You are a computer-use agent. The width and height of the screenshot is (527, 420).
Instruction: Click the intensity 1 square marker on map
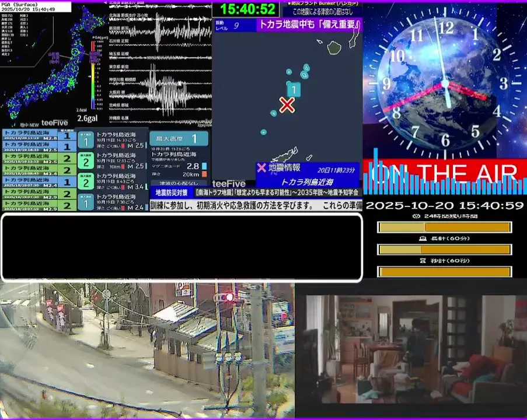coord(294,90)
